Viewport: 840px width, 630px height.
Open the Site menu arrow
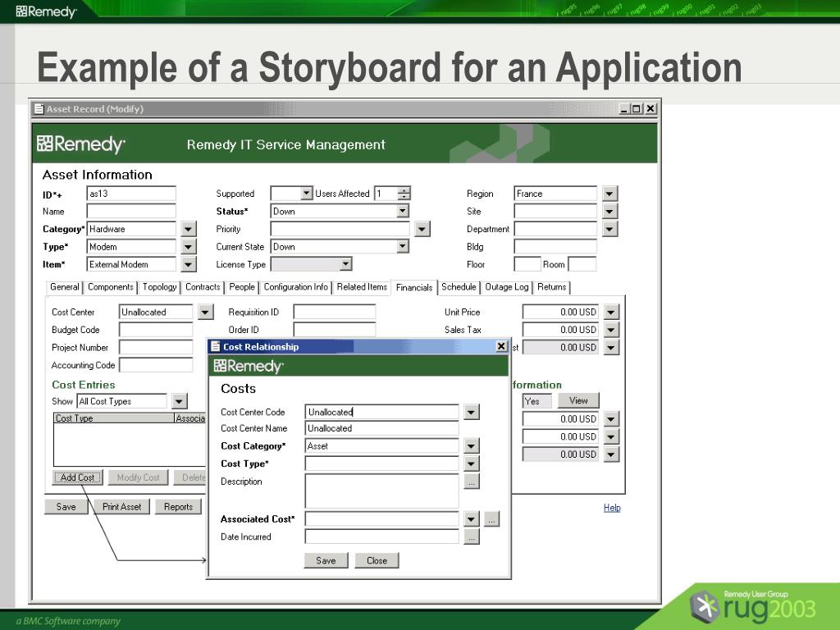(609, 211)
